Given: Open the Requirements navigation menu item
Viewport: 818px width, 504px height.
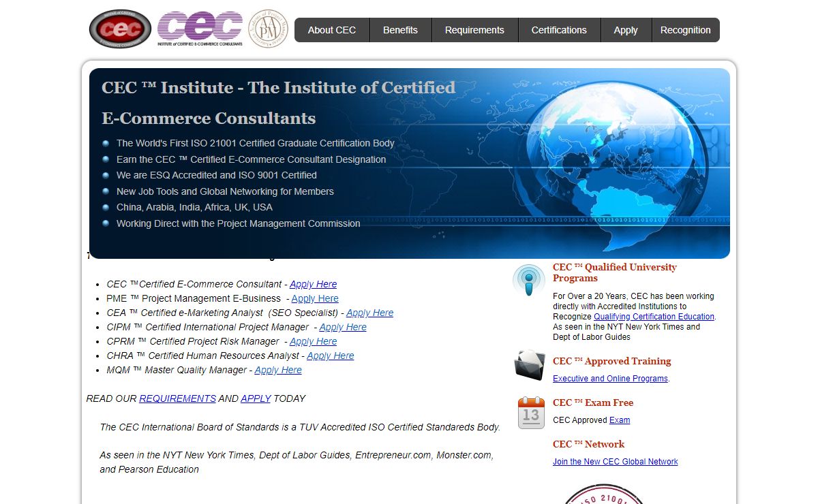Looking at the screenshot, I should point(474,30).
